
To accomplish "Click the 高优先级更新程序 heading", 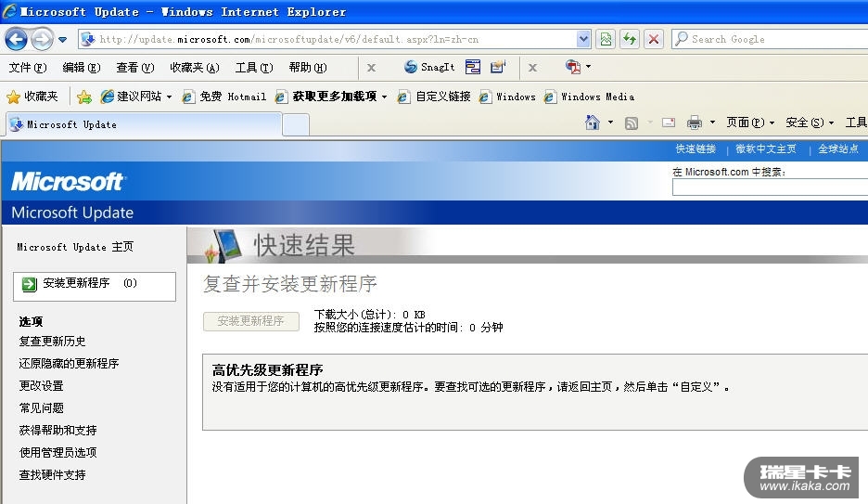I will pos(267,370).
